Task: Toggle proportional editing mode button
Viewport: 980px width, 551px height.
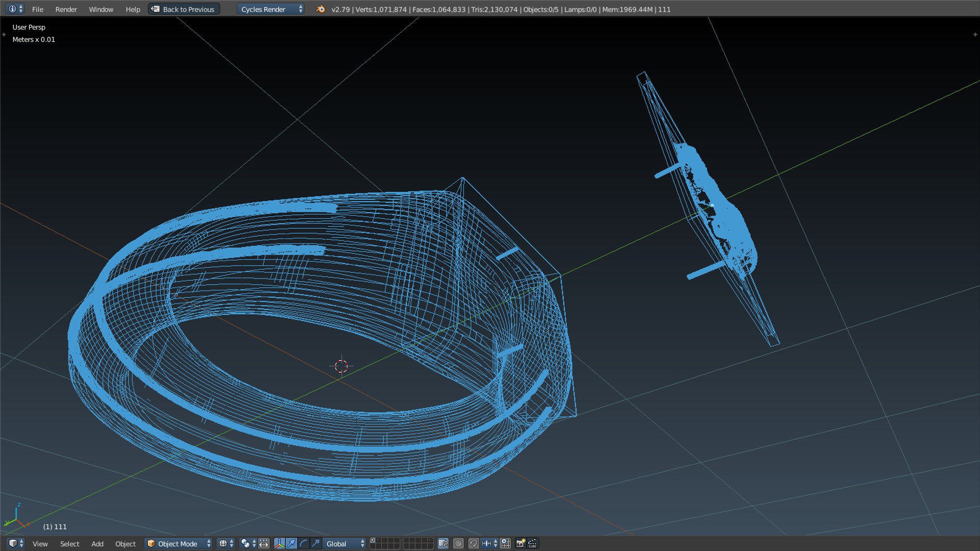Action: tap(458, 543)
